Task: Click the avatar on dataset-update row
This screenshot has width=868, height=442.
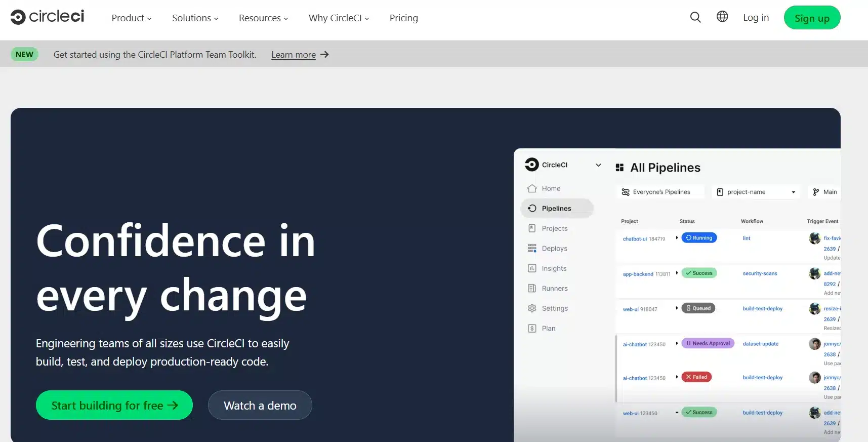Action: (x=814, y=344)
